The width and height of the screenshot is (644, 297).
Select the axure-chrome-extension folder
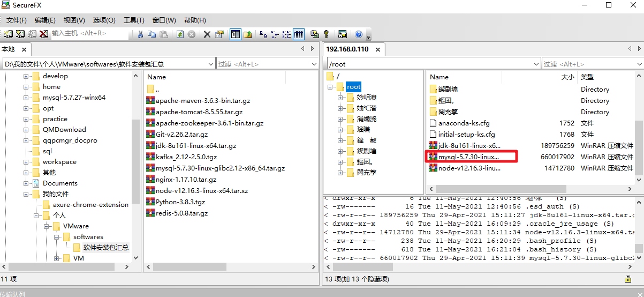pyautogui.click(x=90, y=205)
